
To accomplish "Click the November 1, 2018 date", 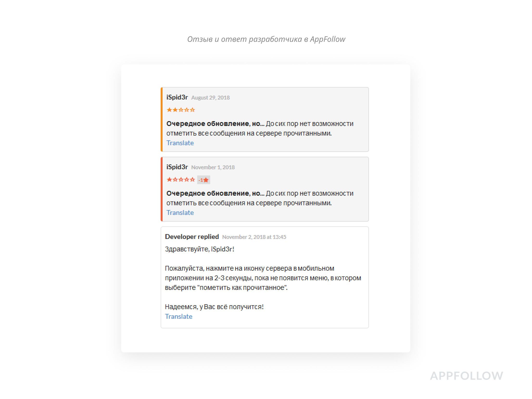I will 213,167.
